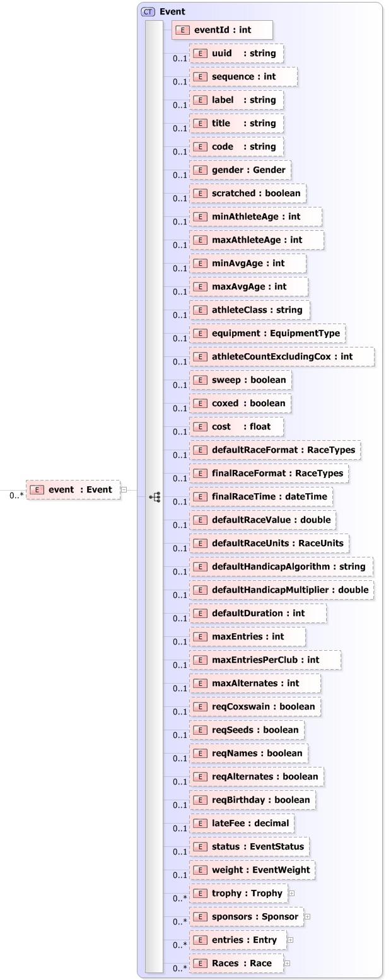
Task: Click the E icon of equipment
Action: [x=200, y=333]
